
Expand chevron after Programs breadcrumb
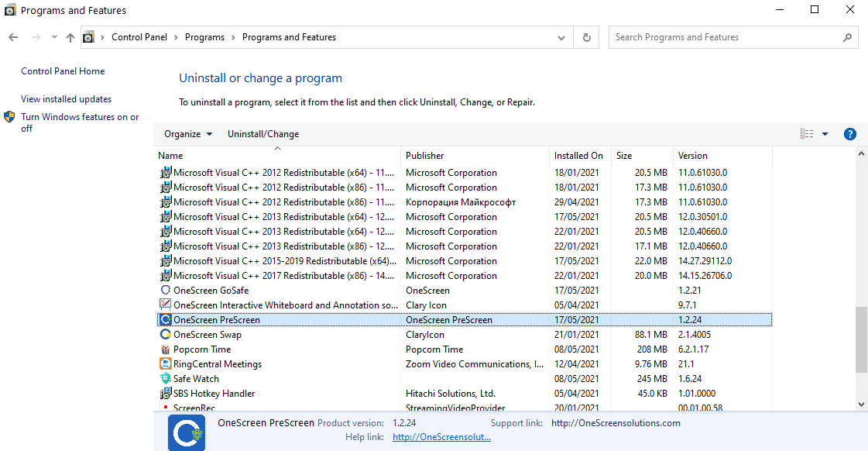[233, 37]
